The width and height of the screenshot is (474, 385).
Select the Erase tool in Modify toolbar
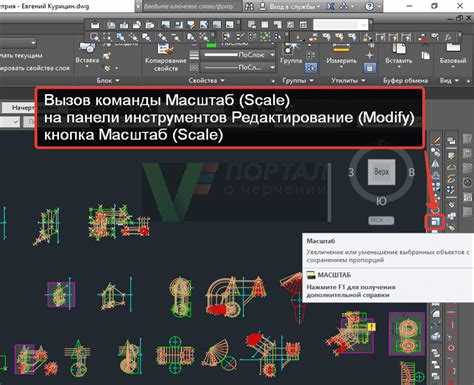click(436, 141)
